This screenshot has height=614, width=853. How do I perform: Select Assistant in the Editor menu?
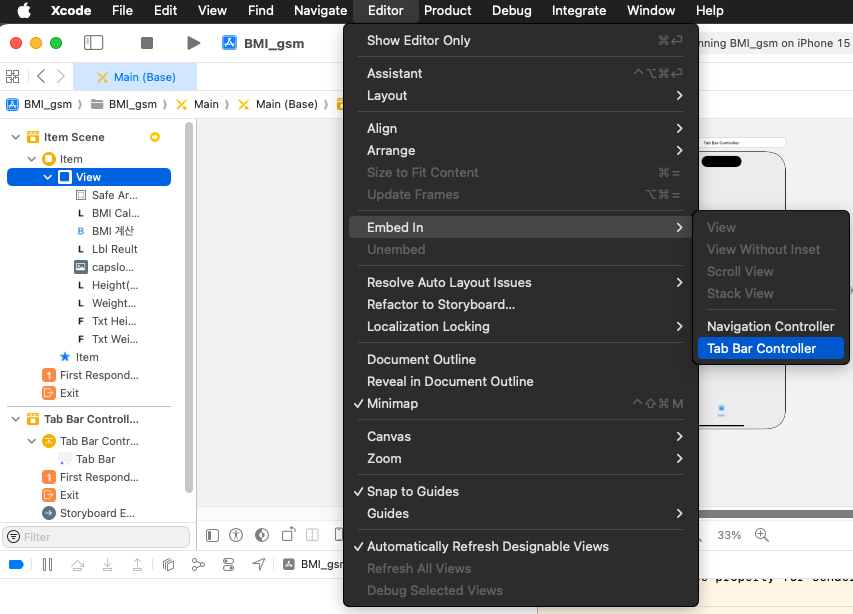pyautogui.click(x=521, y=73)
